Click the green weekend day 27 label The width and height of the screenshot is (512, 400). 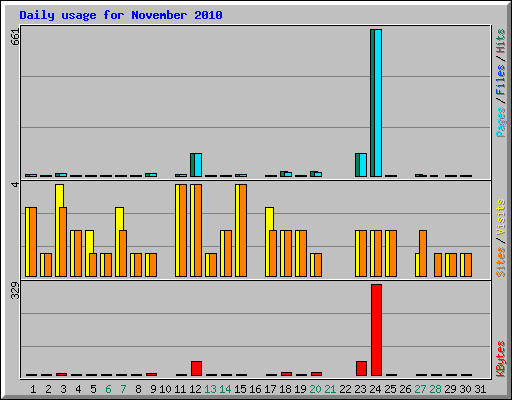(420, 389)
